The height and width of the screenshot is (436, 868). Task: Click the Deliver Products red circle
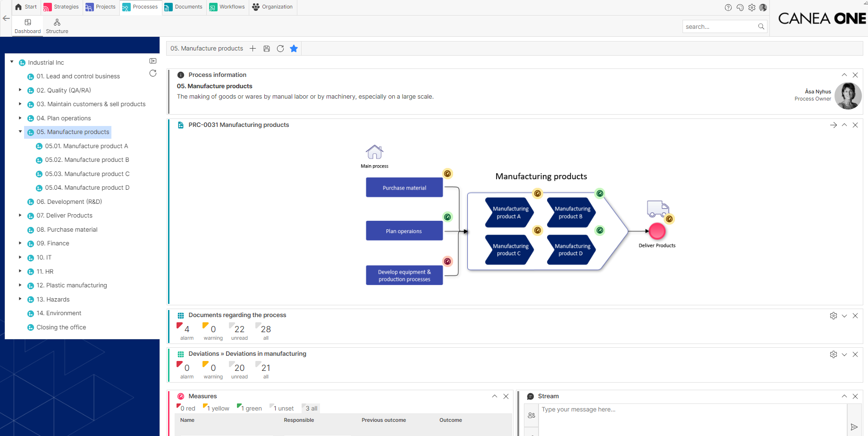coord(657,231)
